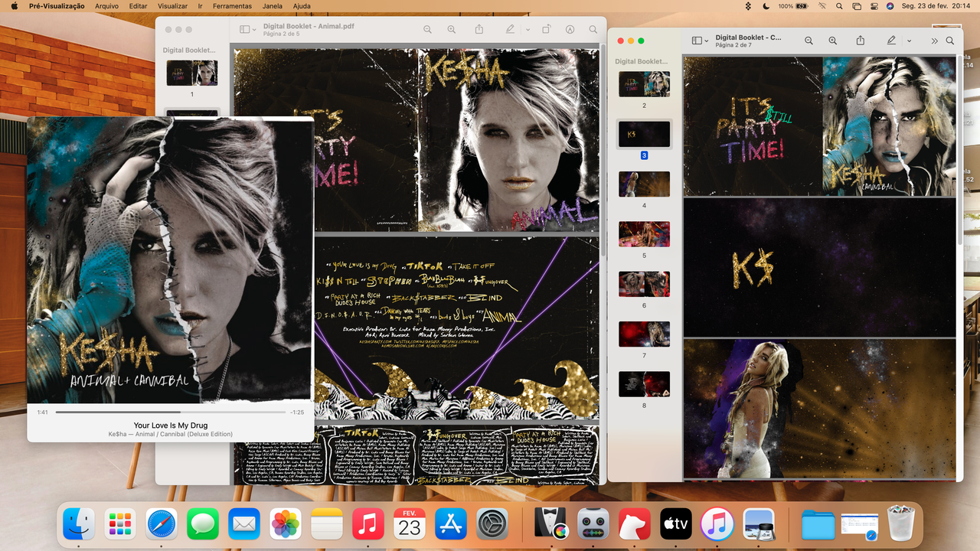Select page 8 thumbnail in Cannibal booklet sidebar
Viewport: 980px width, 551px height.
(644, 384)
